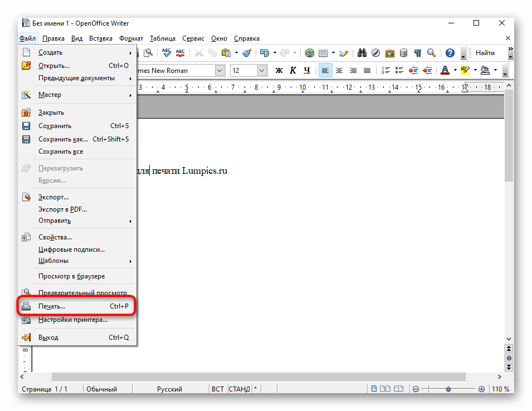The image size is (532, 411).
Task: Click the format paintbrush icon
Action: pos(247,53)
